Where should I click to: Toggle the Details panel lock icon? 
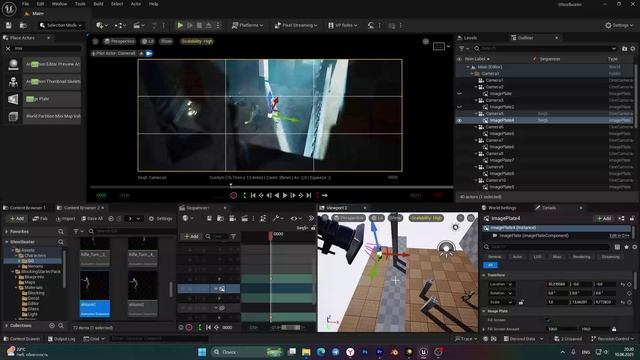pyautogui.click(x=632, y=219)
